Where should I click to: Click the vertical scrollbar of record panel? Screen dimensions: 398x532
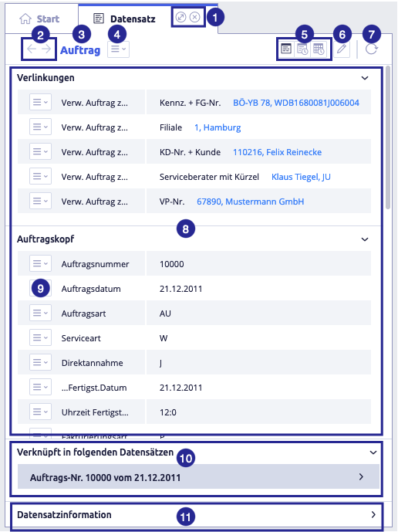coord(388,137)
